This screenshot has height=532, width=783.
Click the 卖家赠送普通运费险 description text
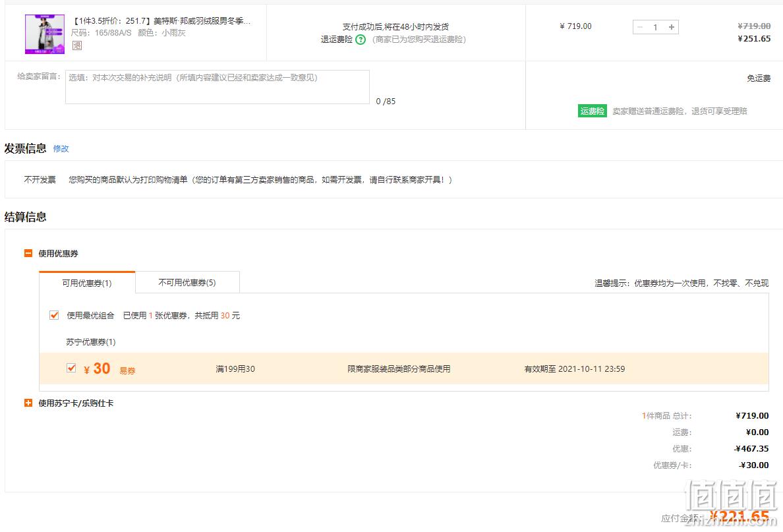680,111
